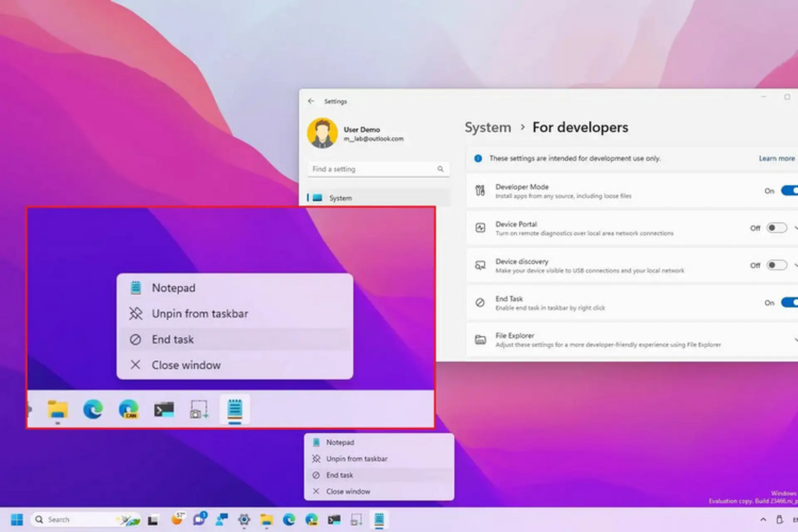Click the Settings window title text
Screen dimensions: 798x532
pyautogui.click(x=335, y=101)
